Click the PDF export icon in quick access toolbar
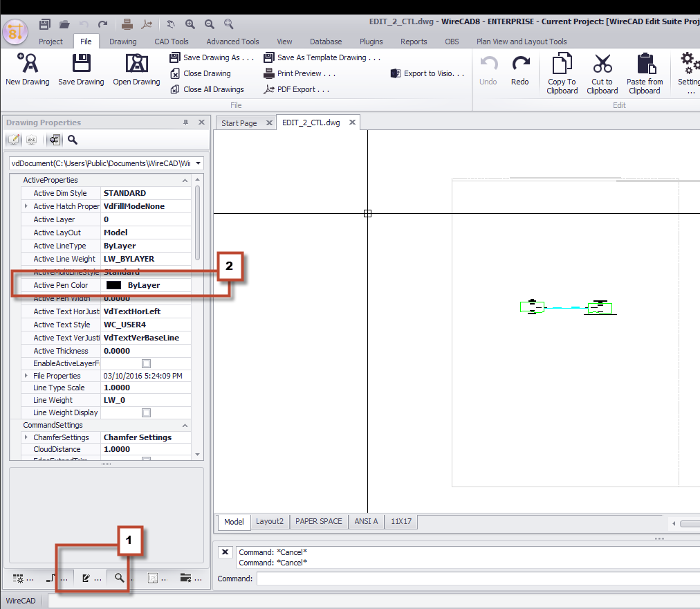700x609 pixels. 147,24
